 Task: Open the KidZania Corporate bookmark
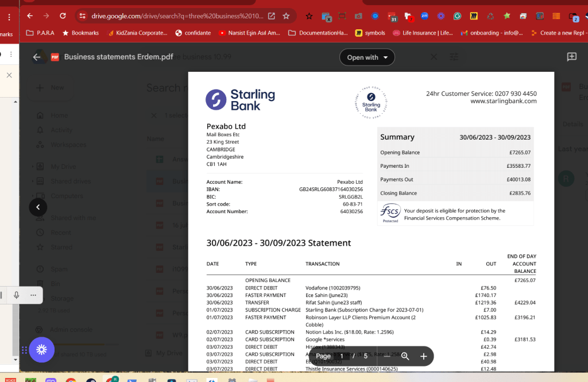138,33
